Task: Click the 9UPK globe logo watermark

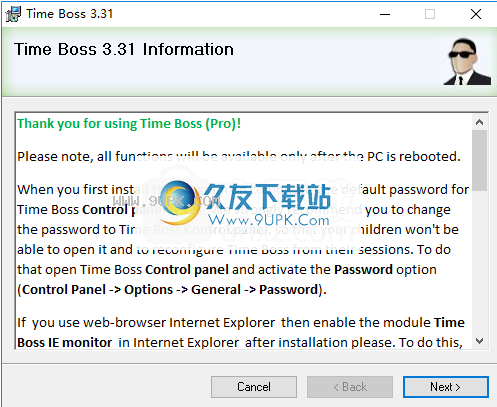Action: pyautogui.click(x=179, y=203)
